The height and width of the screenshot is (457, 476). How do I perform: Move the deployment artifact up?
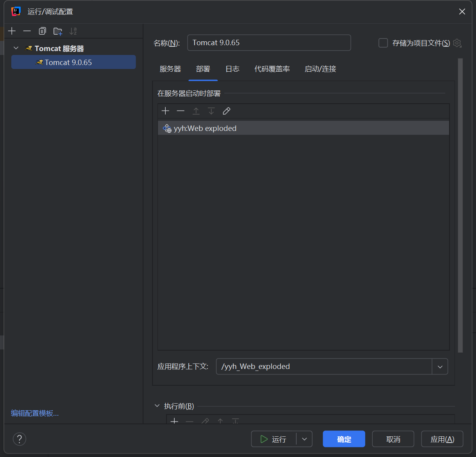pyautogui.click(x=196, y=111)
